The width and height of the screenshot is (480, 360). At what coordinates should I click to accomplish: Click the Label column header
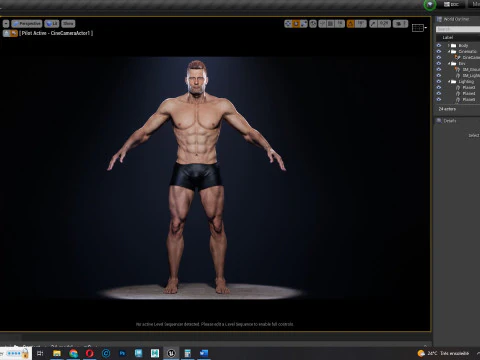click(448, 37)
